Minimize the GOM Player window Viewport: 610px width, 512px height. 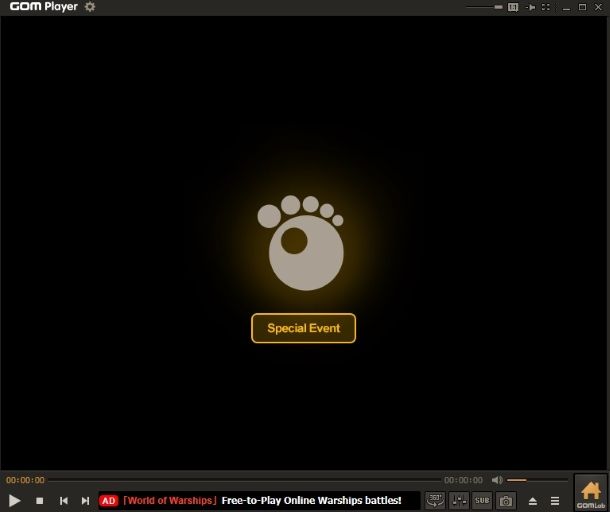pyautogui.click(x=566, y=7)
